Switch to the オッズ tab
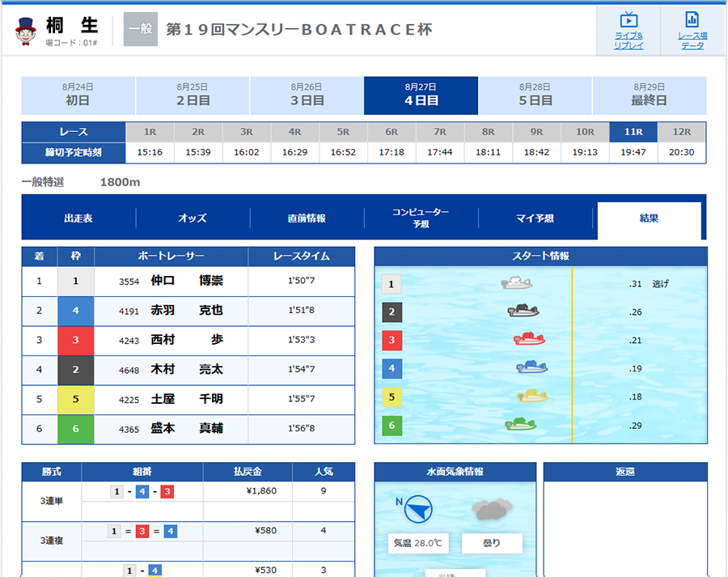 point(193,218)
